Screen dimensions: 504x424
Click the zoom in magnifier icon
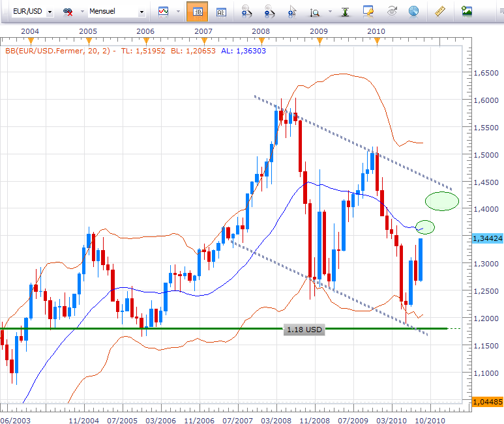coord(246,12)
